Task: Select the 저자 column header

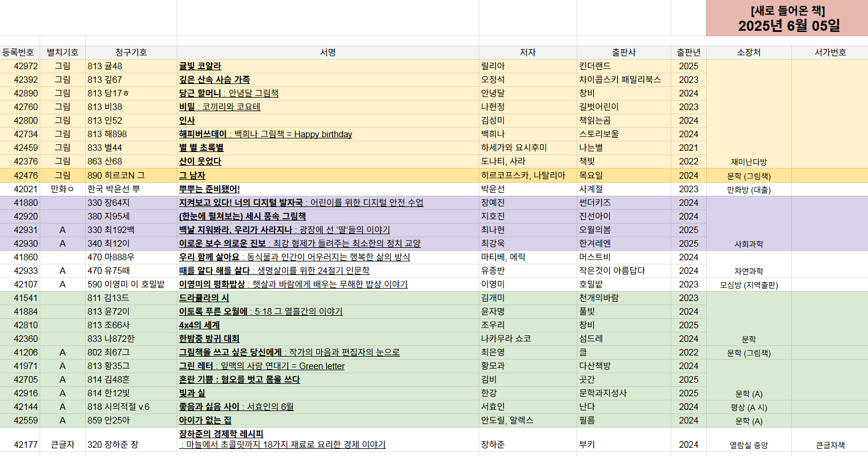Action: pos(528,53)
